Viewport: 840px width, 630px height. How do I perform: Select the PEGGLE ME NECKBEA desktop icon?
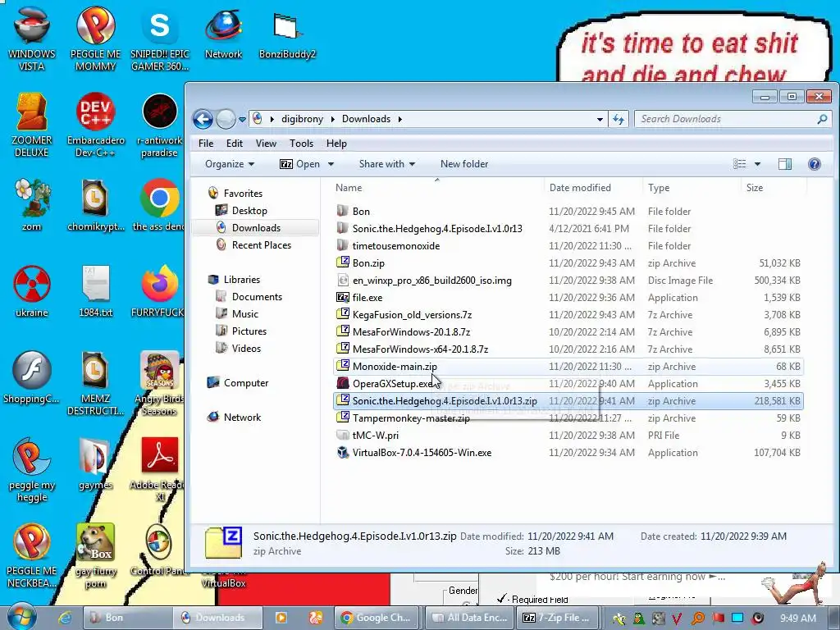(x=32, y=555)
